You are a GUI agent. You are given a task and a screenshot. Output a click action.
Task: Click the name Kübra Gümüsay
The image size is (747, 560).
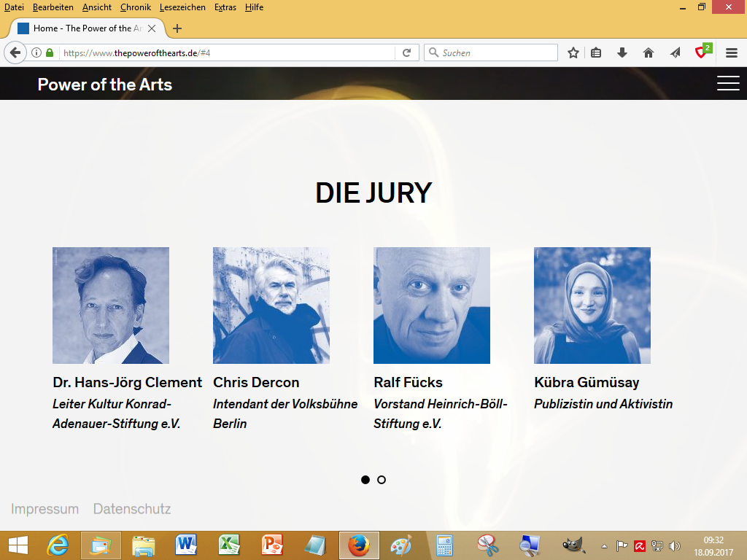click(x=587, y=382)
